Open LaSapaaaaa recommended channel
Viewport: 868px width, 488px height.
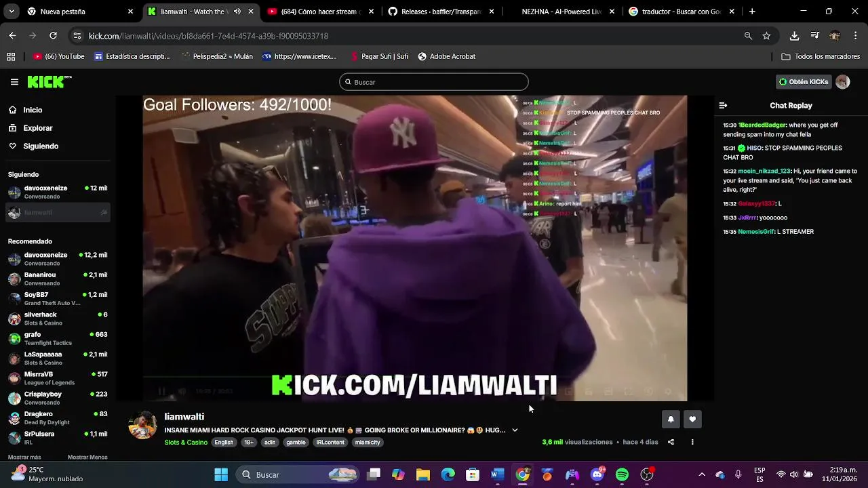(58, 359)
